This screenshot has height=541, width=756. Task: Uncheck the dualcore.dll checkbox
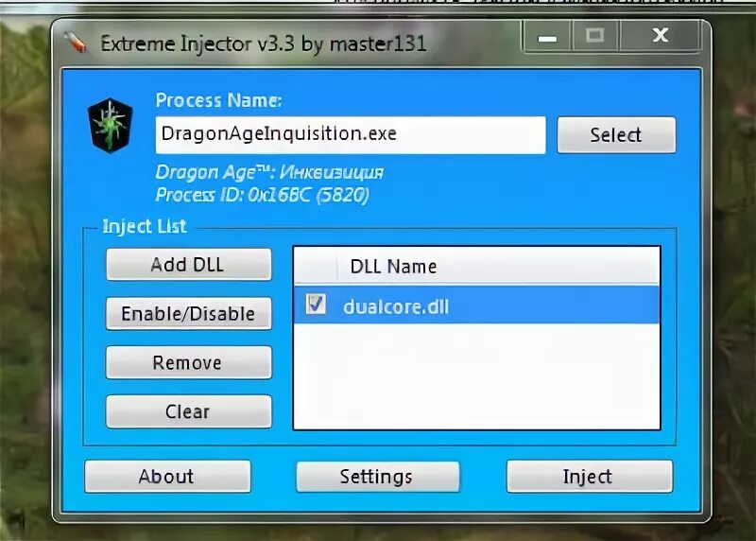[x=316, y=304]
